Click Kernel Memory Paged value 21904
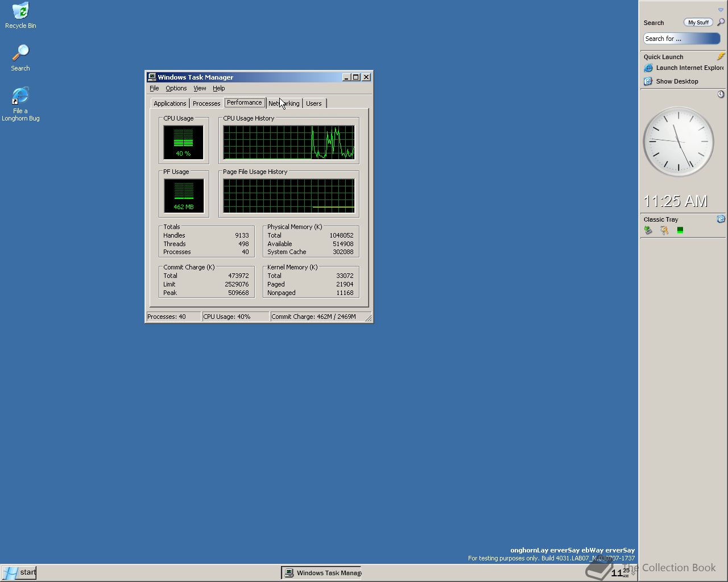Viewport: 728px width, 582px height. pos(345,284)
